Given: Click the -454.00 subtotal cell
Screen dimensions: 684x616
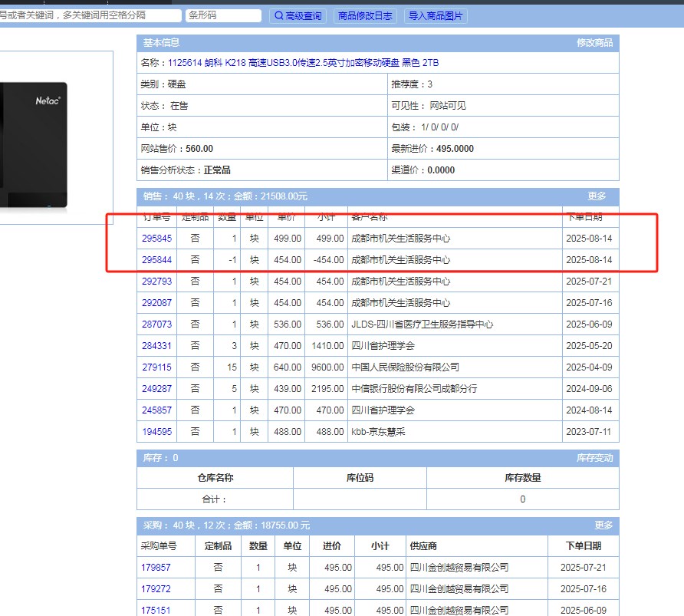Looking at the screenshot, I should point(328,259).
